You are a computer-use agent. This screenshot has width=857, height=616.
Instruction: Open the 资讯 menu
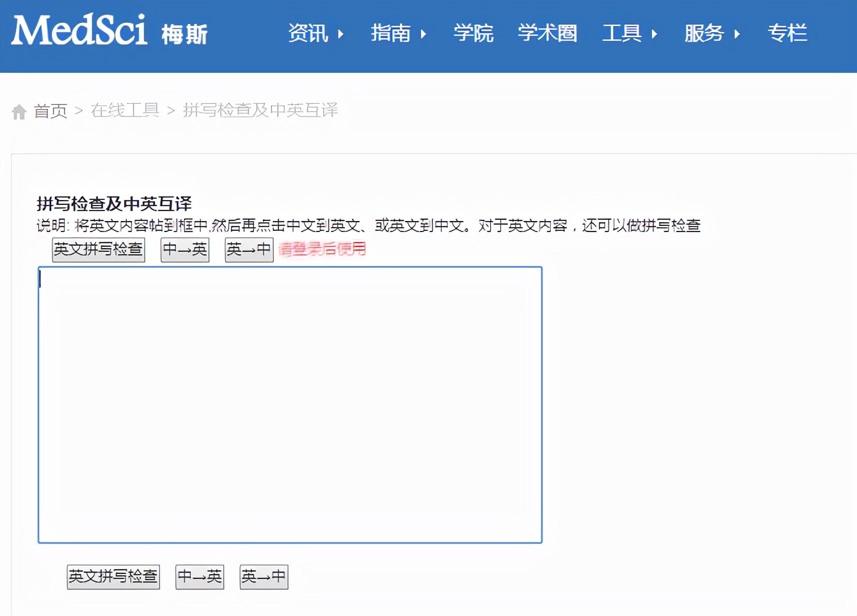click(x=307, y=34)
